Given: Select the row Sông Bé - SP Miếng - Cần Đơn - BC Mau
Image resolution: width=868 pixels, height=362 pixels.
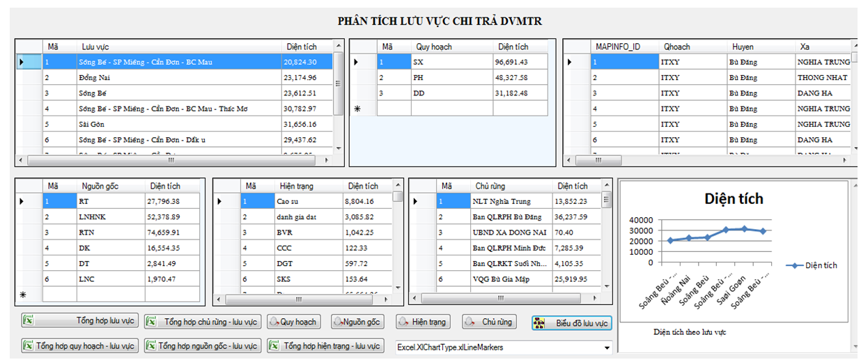Looking at the screenshot, I should click(x=175, y=62).
